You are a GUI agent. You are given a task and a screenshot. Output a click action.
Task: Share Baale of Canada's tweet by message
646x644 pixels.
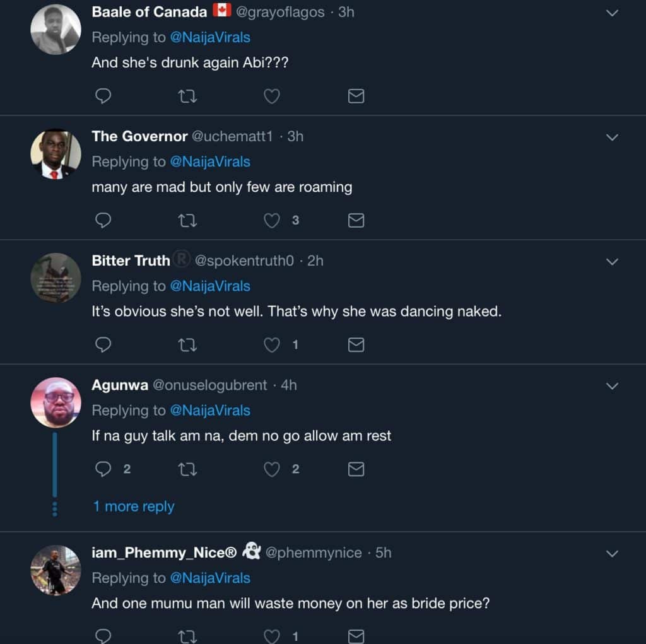356,96
